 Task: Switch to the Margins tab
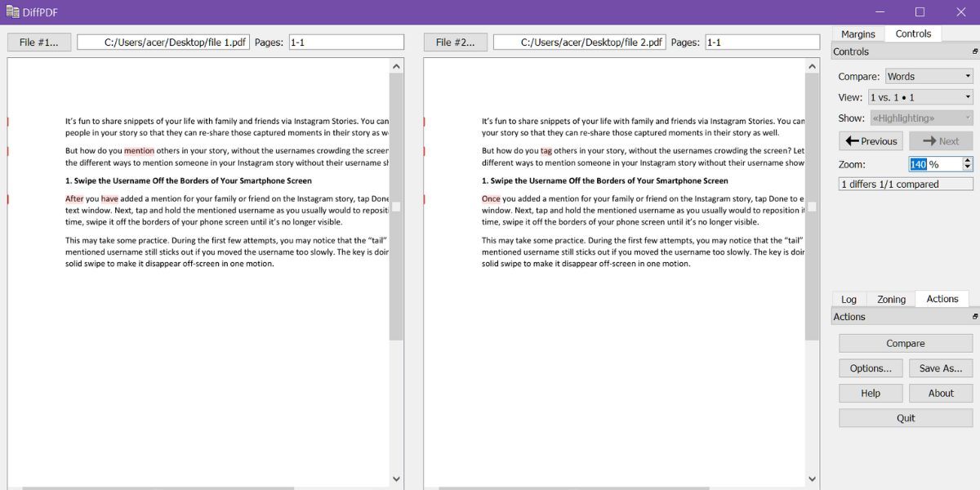pyautogui.click(x=858, y=34)
